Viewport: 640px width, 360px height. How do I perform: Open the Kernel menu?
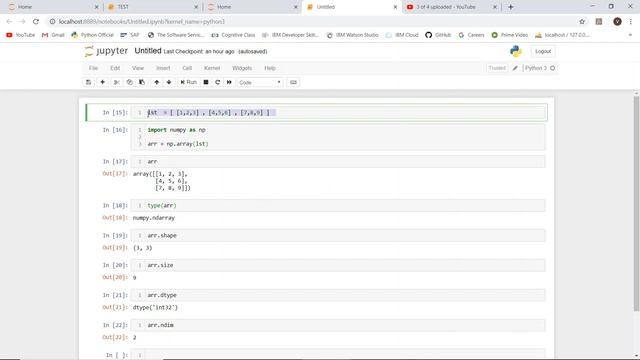coord(212,68)
